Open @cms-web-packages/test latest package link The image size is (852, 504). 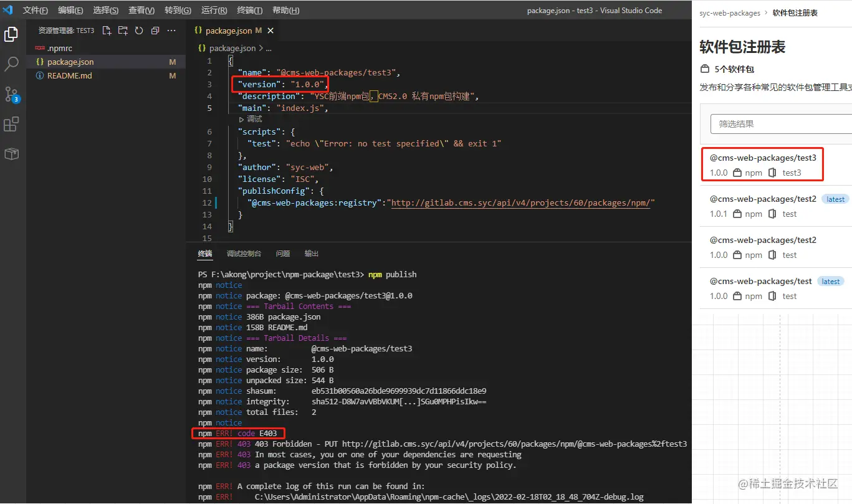tap(760, 281)
